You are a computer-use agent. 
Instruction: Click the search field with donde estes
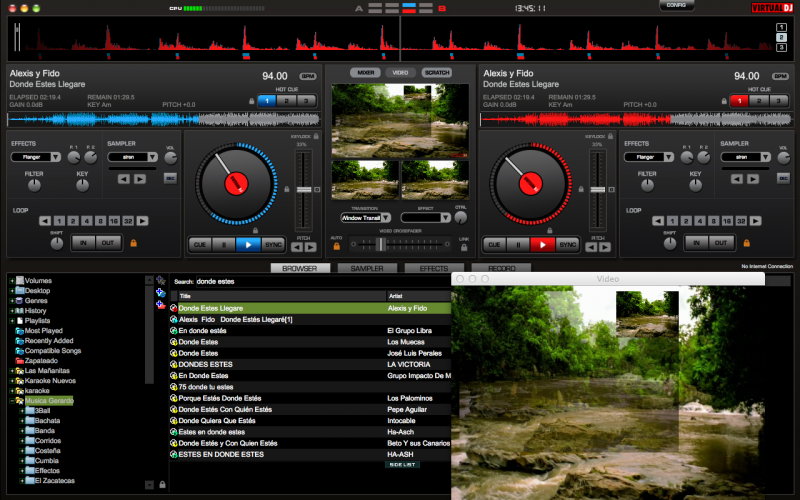click(x=323, y=281)
